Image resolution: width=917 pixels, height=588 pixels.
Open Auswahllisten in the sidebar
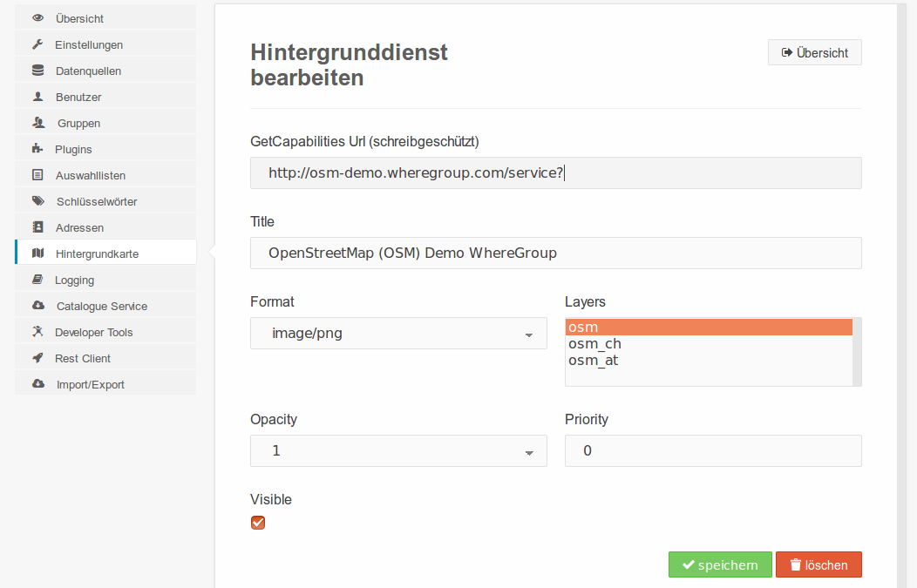(x=105, y=175)
